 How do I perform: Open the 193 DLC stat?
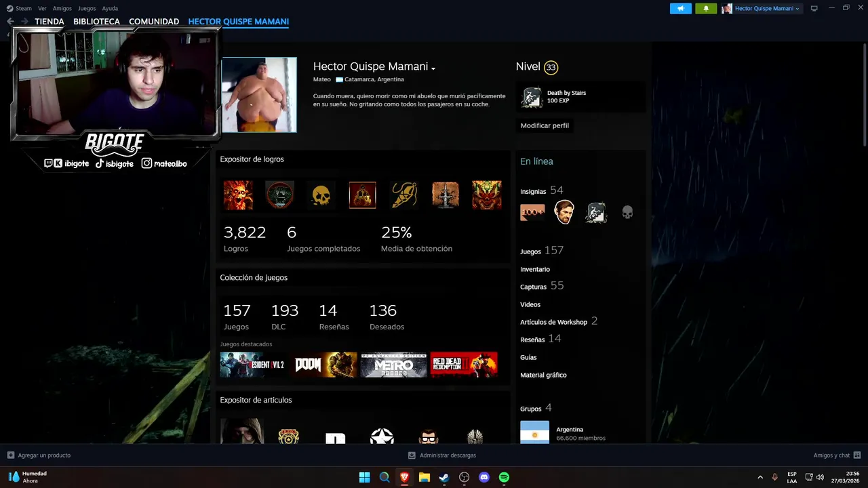point(284,317)
